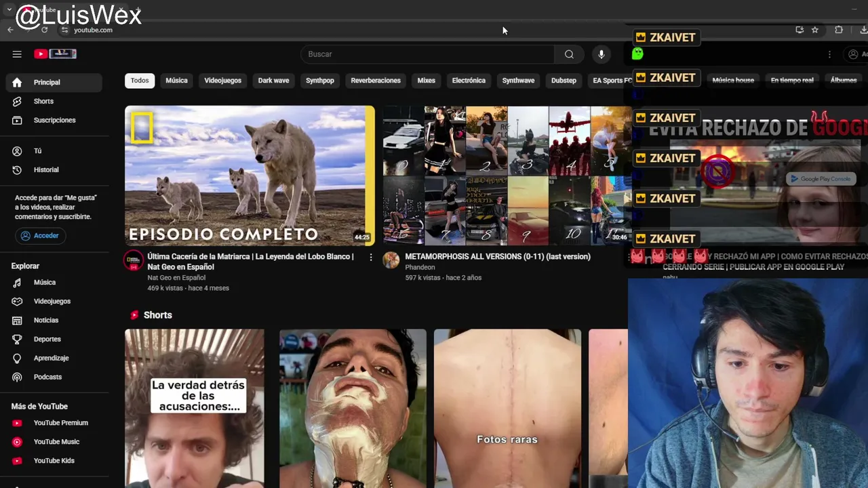
Task: Click the Videojuegos explore icon
Action: (18, 301)
